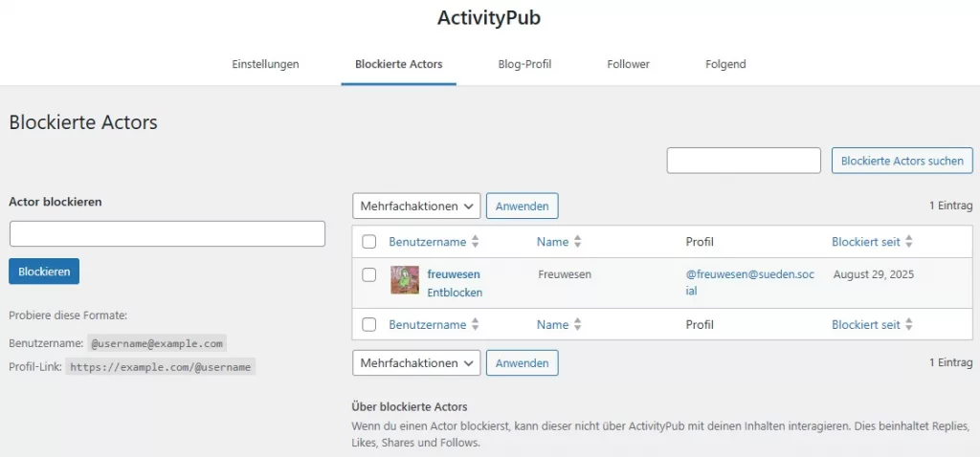Tick the select-all checkbox in table footer
980x457 pixels.
click(368, 325)
